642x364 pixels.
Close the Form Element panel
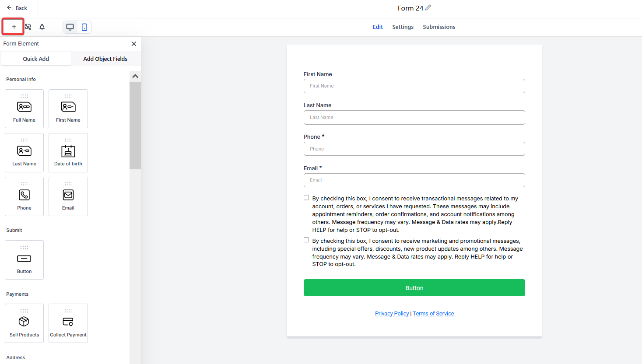134,44
